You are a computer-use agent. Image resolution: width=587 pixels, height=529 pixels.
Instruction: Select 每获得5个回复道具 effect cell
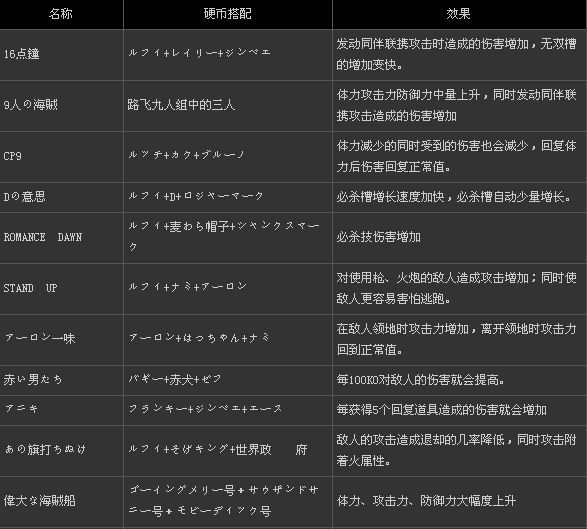(459, 410)
